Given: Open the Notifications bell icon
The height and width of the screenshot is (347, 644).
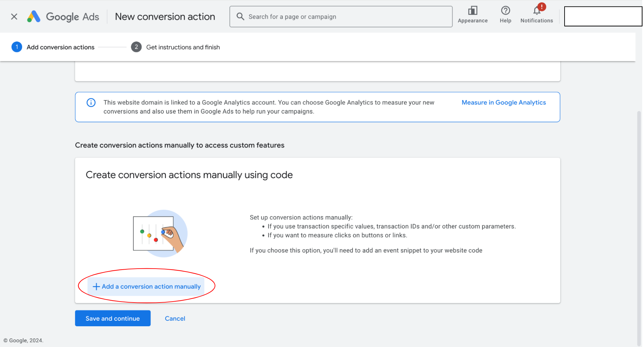Looking at the screenshot, I should click(536, 11).
